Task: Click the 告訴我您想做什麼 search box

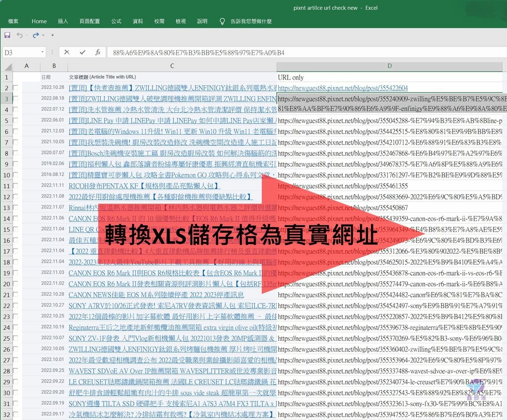Action: point(251,21)
